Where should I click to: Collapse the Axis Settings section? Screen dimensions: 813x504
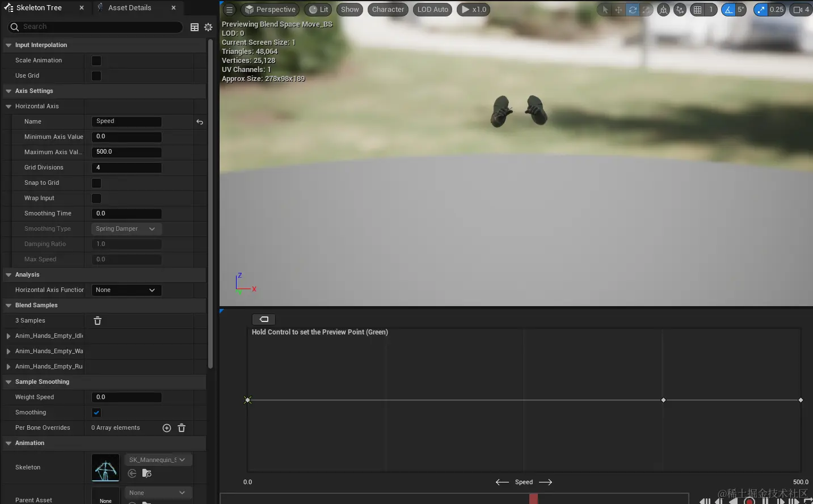[9, 91]
